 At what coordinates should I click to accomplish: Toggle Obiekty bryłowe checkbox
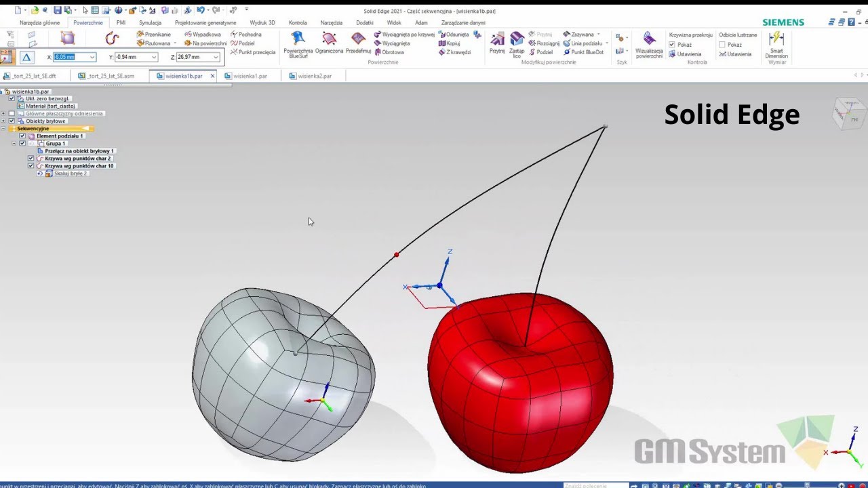tap(12, 121)
